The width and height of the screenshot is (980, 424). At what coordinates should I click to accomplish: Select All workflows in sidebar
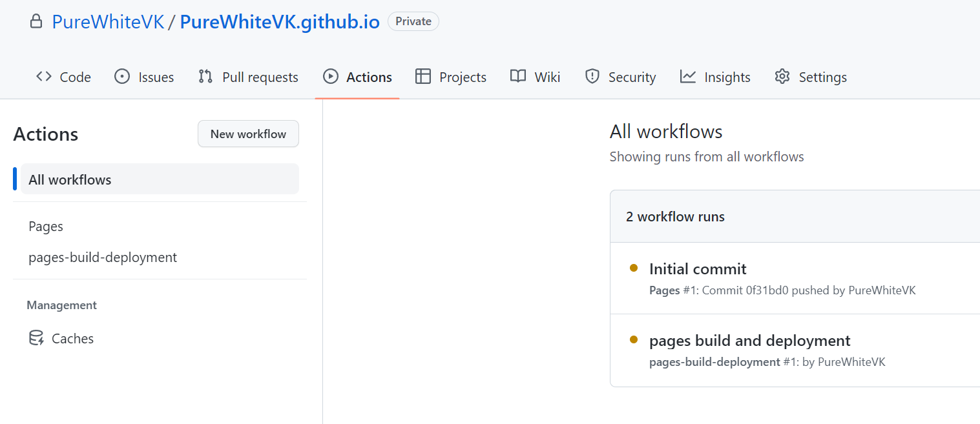pos(70,179)
